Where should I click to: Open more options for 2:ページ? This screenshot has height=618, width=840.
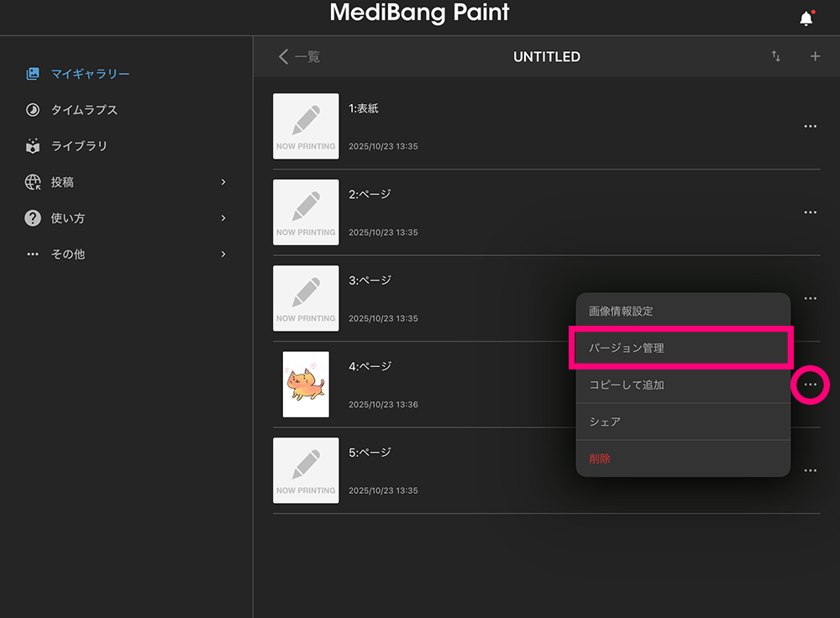click(x=810, y=212)
